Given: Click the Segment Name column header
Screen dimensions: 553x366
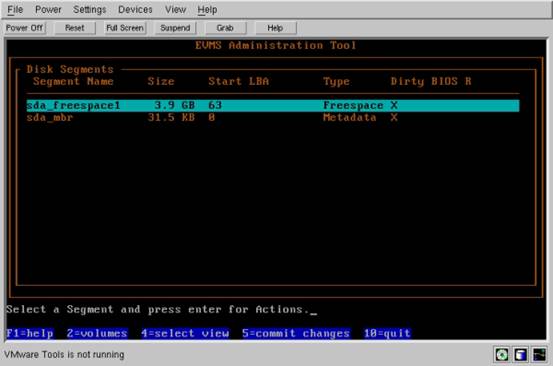Looking at the screenshot, I should pyautogui.click(x=73, y=81).
